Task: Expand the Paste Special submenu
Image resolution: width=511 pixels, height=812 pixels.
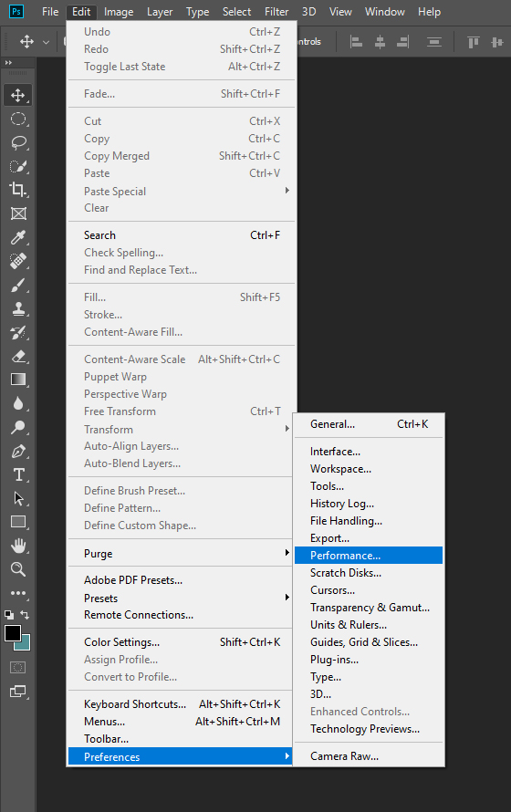Action: 287,191
